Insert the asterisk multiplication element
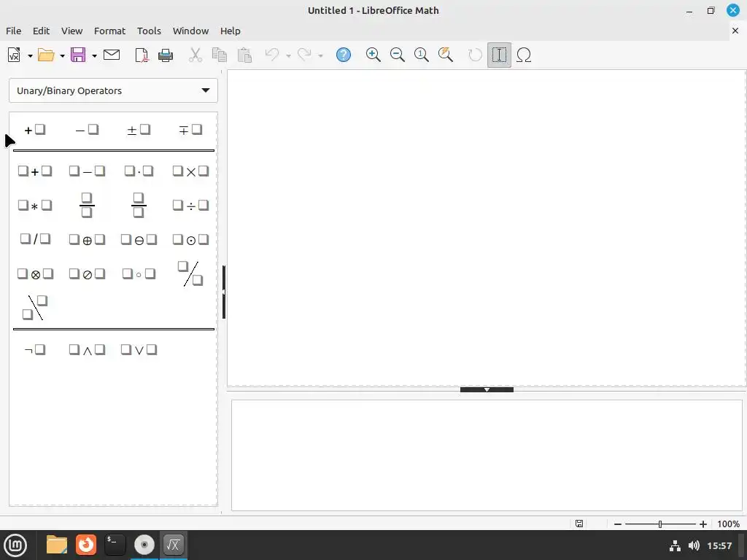 (35, 205)
